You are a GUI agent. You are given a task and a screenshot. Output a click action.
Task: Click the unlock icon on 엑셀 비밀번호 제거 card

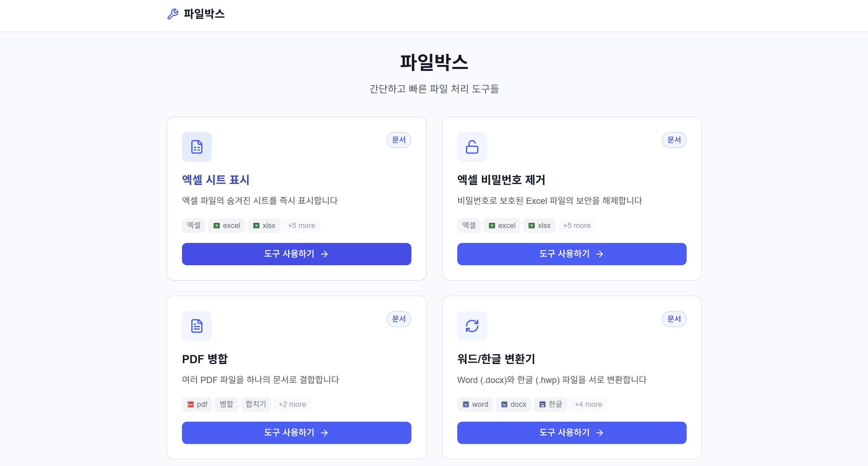tap(472, 147)
